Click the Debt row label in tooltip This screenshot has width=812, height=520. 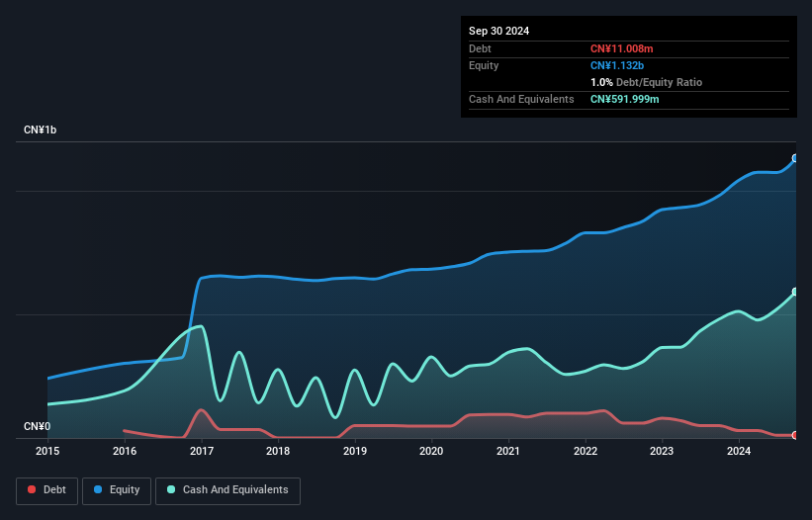480,48
